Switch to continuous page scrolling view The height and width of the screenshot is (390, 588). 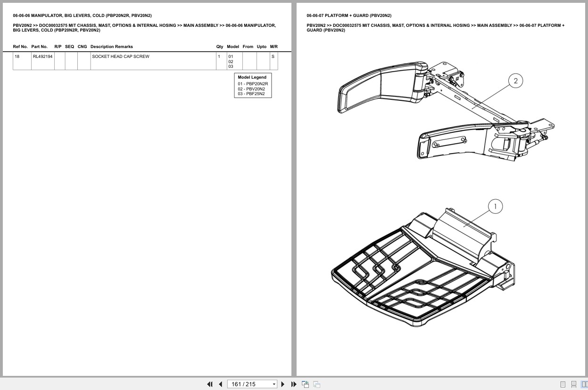click(x=573, y=384)
